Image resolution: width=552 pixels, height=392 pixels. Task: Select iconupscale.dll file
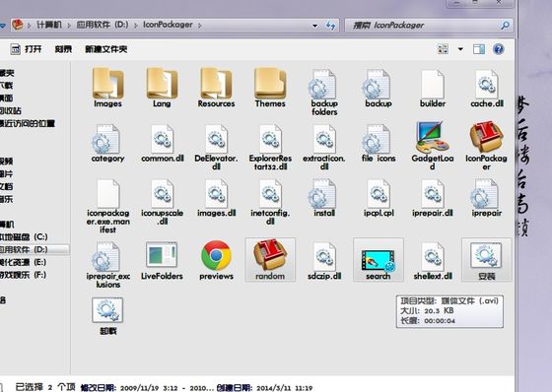163,202
